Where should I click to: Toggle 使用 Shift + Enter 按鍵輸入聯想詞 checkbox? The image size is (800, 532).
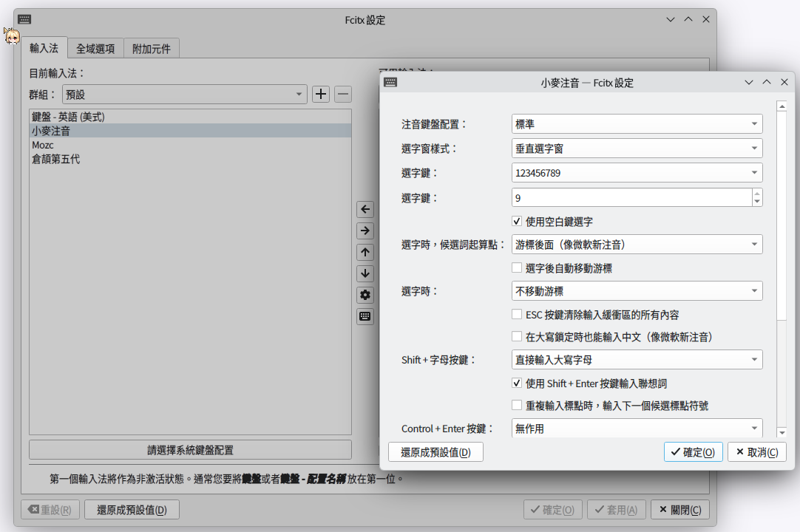click(x=517, y=383)
